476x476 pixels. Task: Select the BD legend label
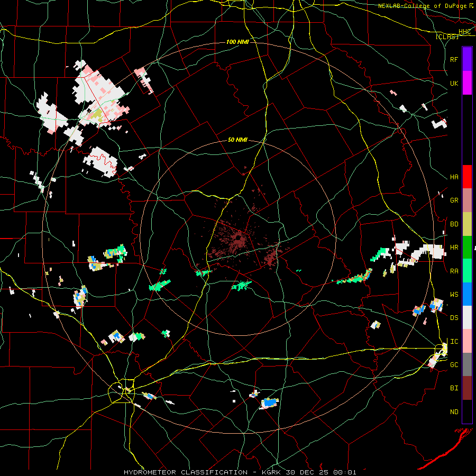[x=454, y=224]
